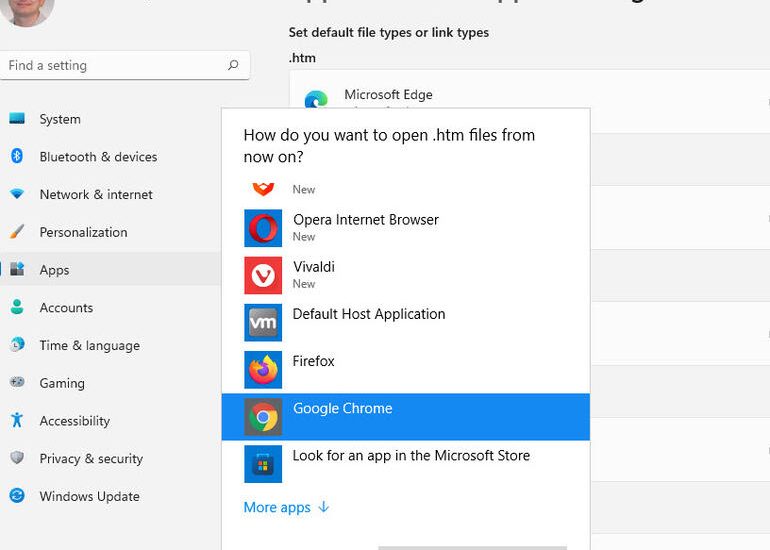The image size is (770, 550).
Task: Click the Microsoft Edge icon under .htm
Action: coord(316,99)
